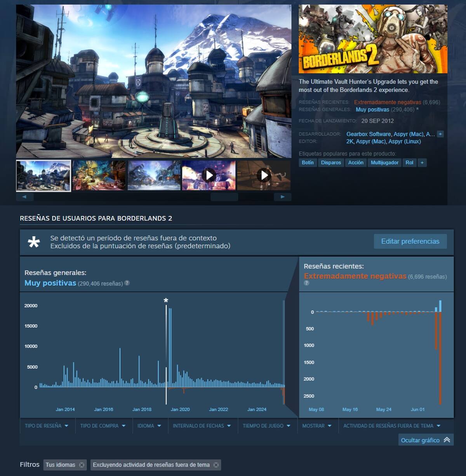Click the Rol tag

[409, 163]
